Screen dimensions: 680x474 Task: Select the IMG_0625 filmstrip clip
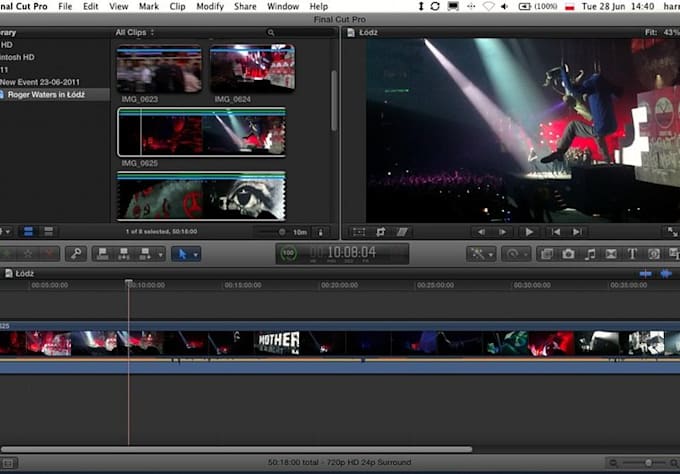[x=202, y=132]
